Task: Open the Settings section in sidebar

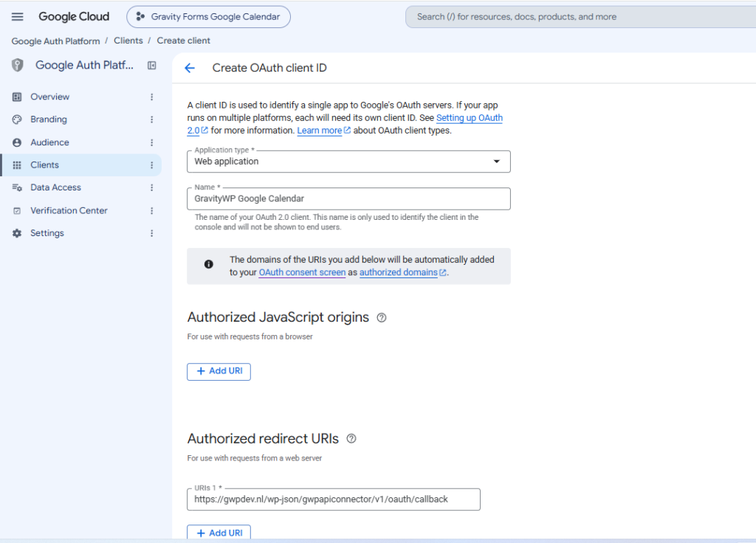Action: 47,233
